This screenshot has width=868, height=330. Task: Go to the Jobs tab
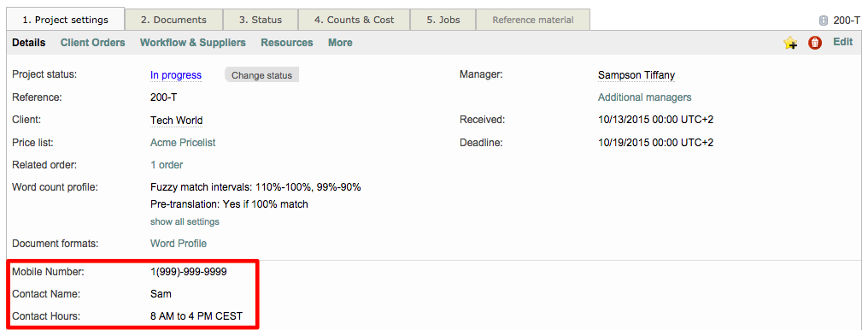[x=443, y=20]
